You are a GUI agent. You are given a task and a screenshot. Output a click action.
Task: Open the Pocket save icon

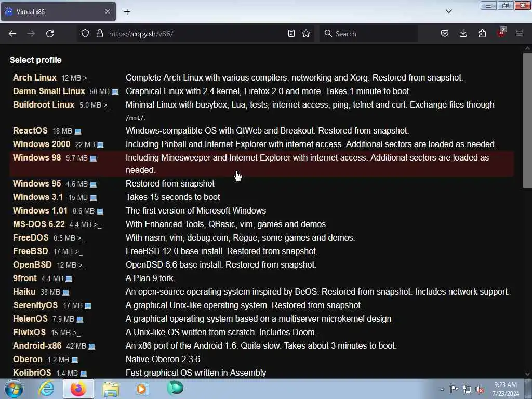pos(445,34)
